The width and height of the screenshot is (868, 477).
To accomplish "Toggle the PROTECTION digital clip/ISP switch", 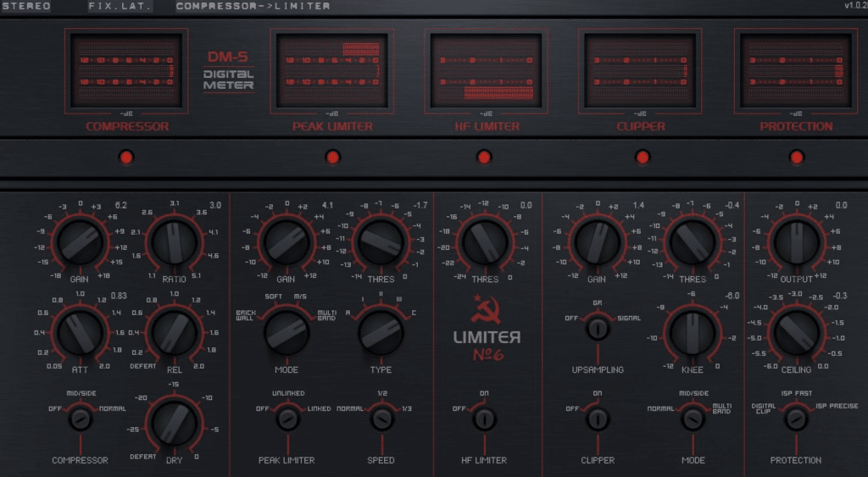I will 796,419.
